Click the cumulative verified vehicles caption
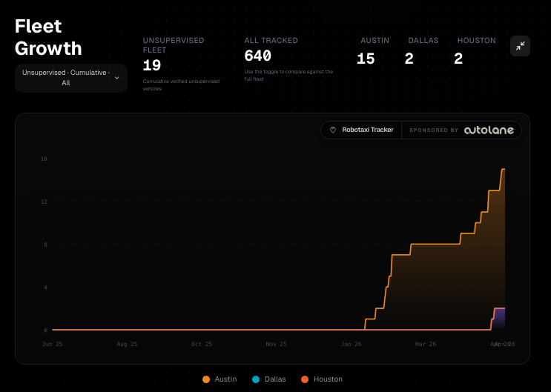 [x=181, y=85]
